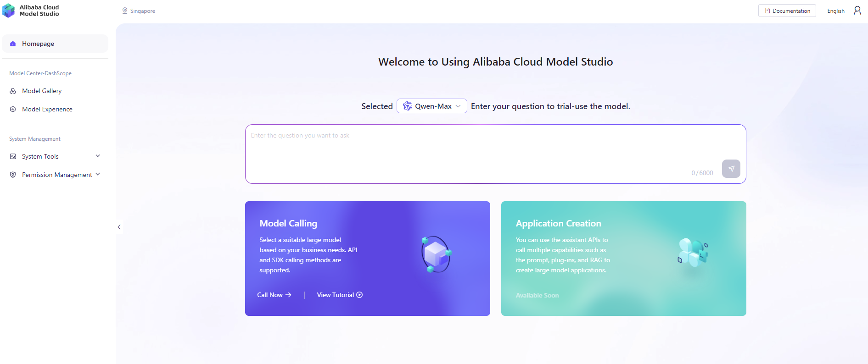Open the user account profile icon

857,11
